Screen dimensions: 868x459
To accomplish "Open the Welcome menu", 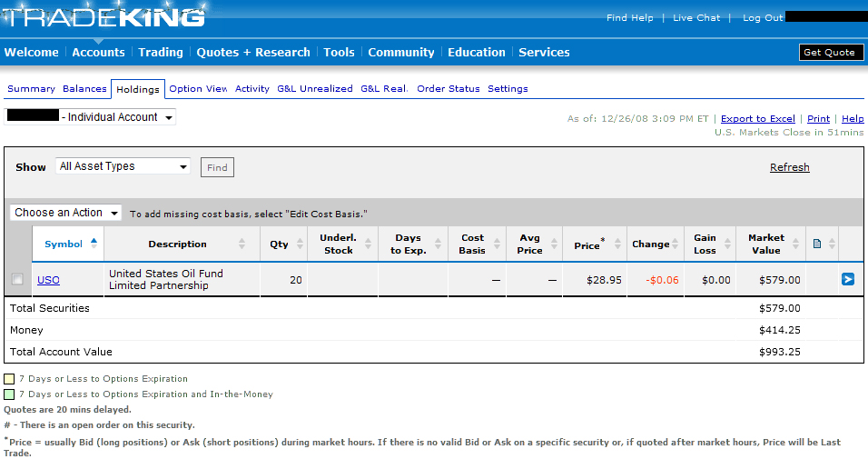I will tap(31, 52).
